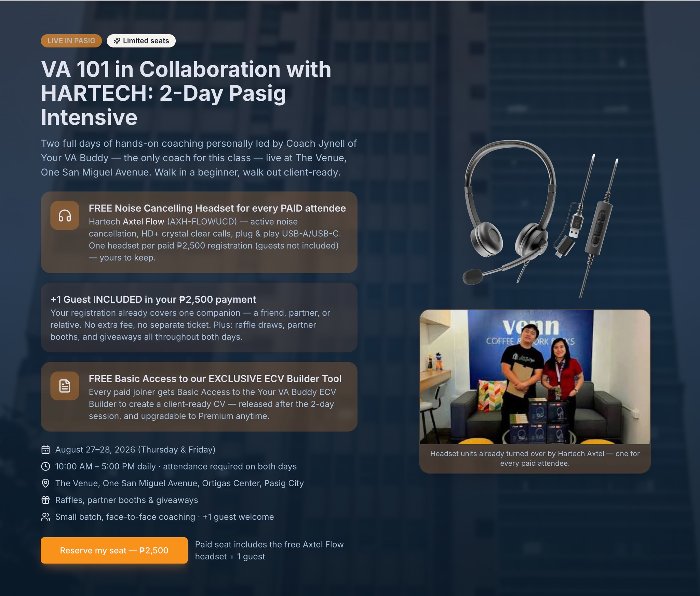Screen dimensions: 700x596
Task: Click the LIVE IN PASIG badge
Action: click(x=71, y=41)
